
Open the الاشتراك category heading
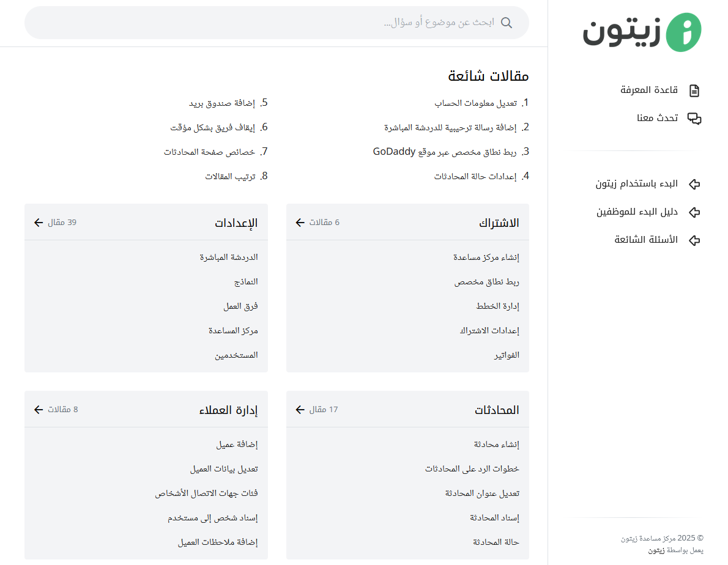point(499,223)
